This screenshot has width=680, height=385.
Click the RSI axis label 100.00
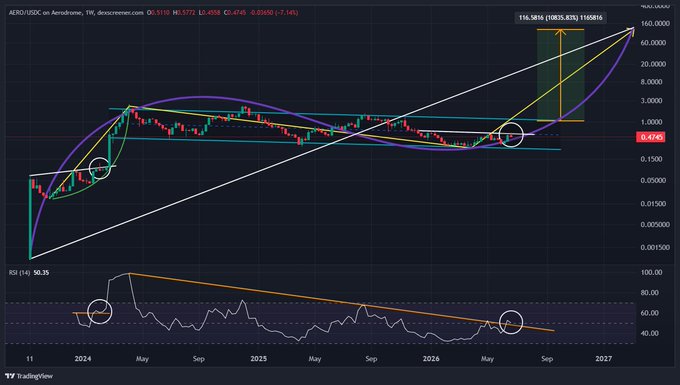(x=652, y=272)
